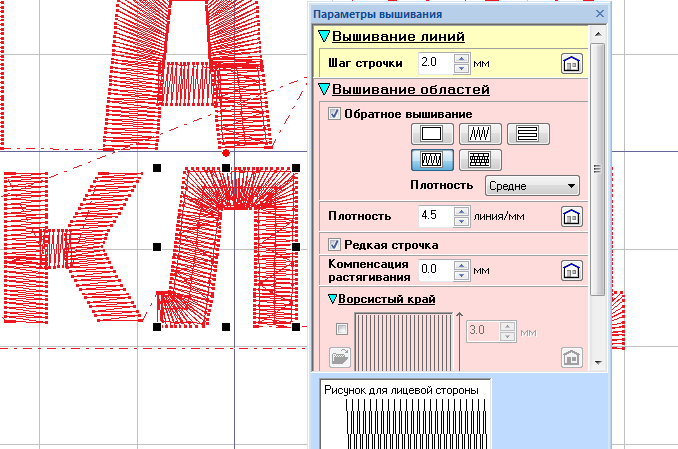Reset Шаг строчки to default with home icon
This screenshot has height=449, width=678.
click(570, 64)
